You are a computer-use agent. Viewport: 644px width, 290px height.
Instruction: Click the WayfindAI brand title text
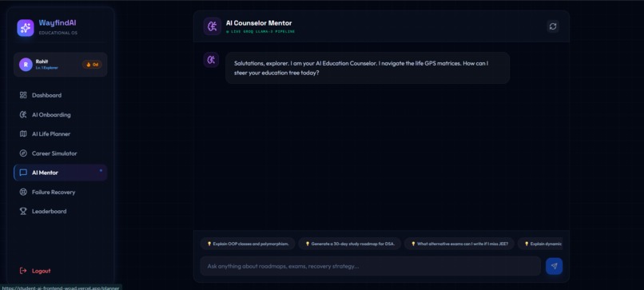coord(58,23)
